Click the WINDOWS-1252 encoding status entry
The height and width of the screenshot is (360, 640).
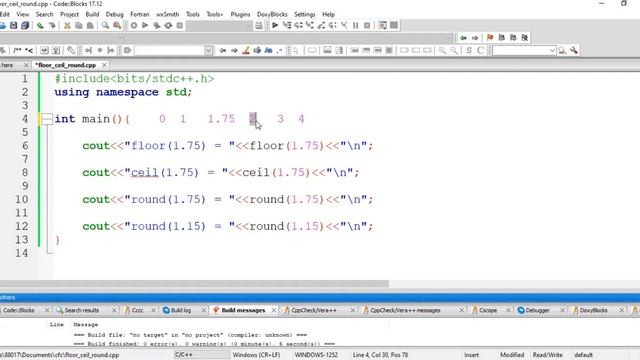coord(316,355)
